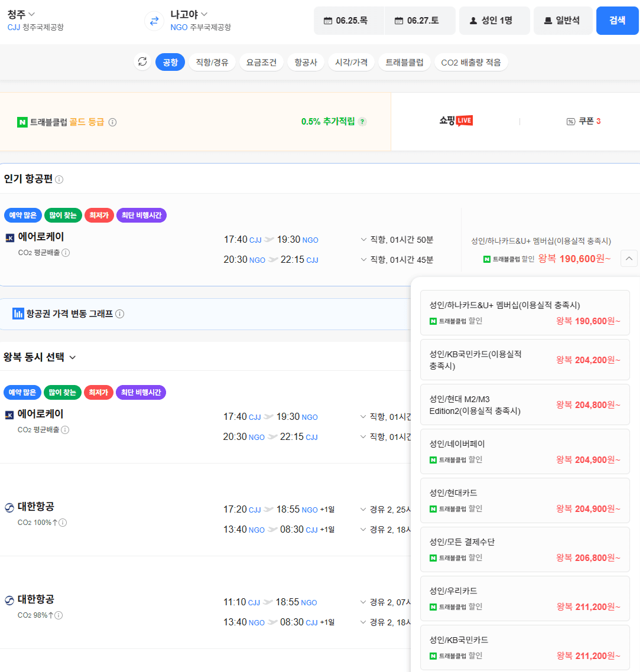Open 쿠폰 3 link
Screen dimensions: 640x672
pos(583,121)
